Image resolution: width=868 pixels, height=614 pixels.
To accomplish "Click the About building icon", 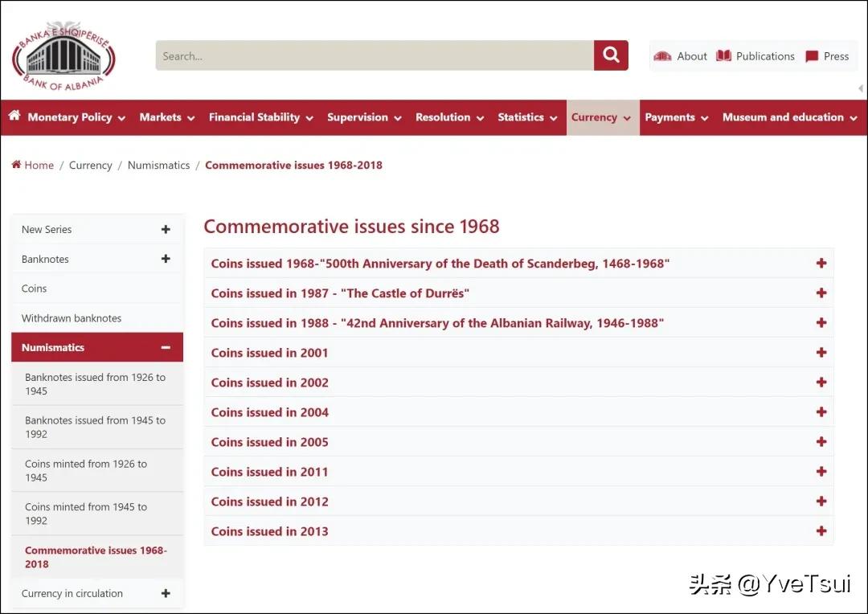I will click(662, 56).
